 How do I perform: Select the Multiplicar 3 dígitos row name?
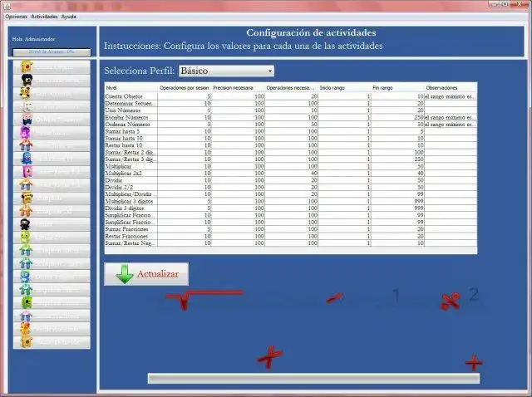tap(131, 201)
